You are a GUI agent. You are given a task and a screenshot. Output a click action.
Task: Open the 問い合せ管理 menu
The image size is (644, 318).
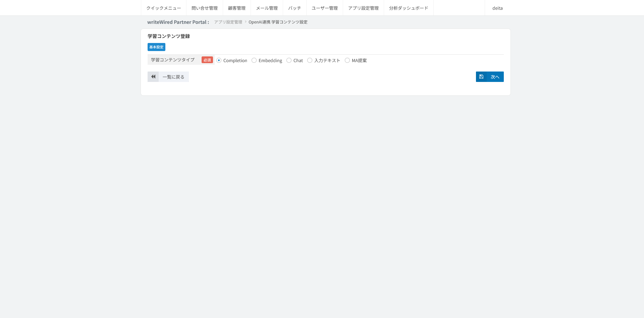click(205, 8)
